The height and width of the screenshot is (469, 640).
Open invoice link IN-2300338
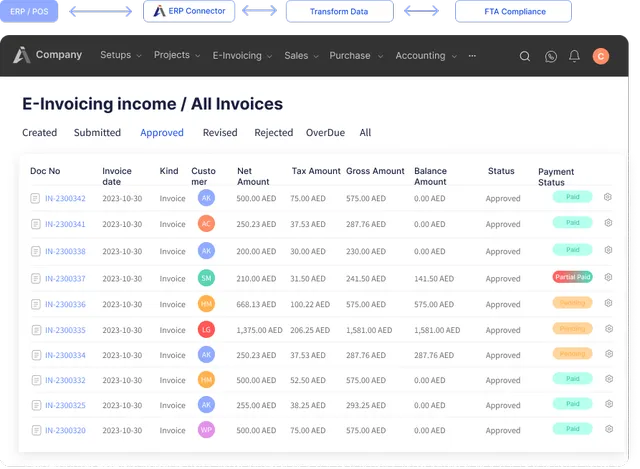pos(65,251)
